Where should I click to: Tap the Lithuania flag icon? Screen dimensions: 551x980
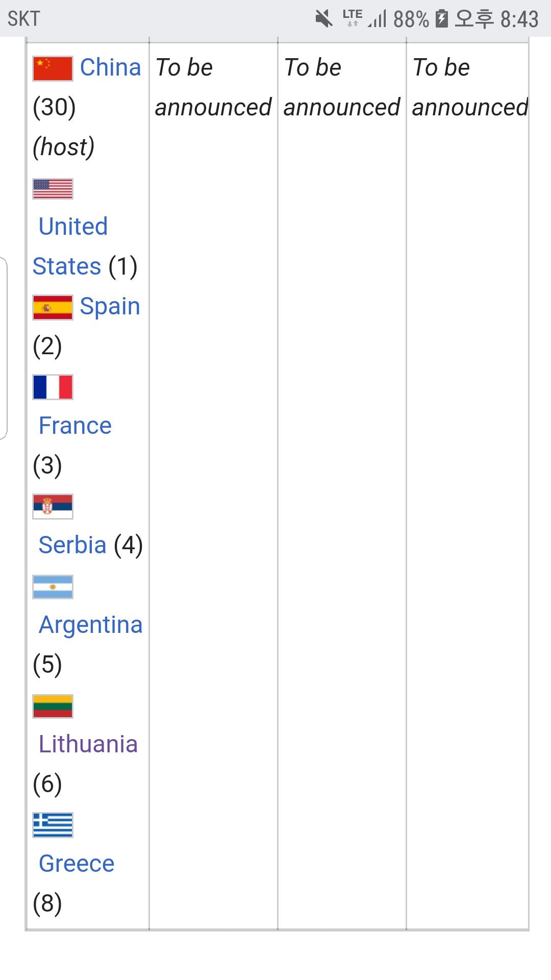click(53, 706)
